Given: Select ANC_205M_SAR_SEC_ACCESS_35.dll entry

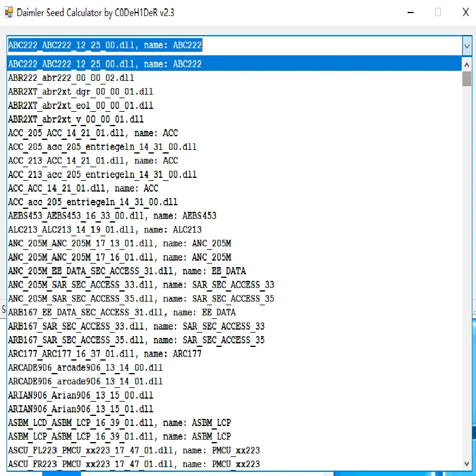Looking at the screenshot, I should coord(234,299).
